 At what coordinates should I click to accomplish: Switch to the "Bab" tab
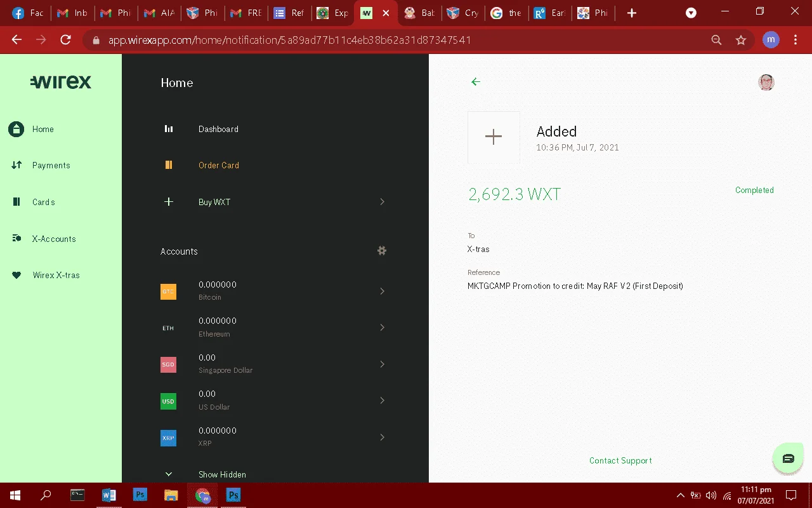click(x=419, y=13)
